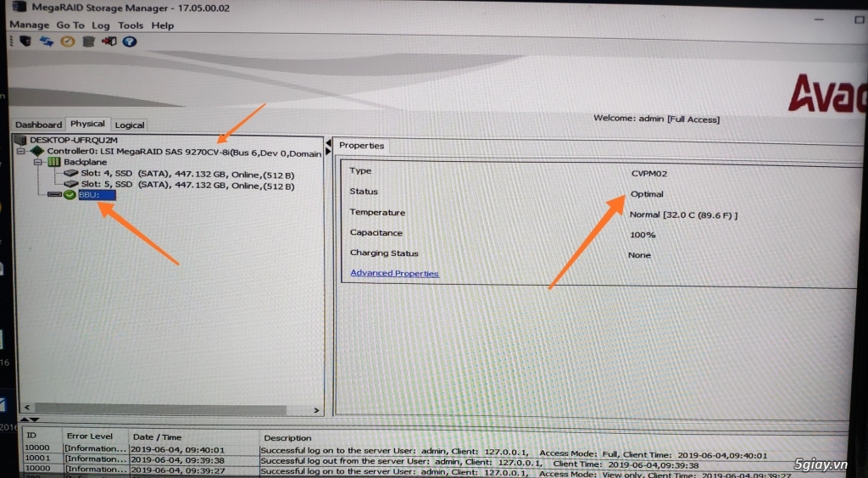Image resolution: width=868 pixels, height=478 pixels.
Task: Select the Physical tab
Action: click(87, 124)
